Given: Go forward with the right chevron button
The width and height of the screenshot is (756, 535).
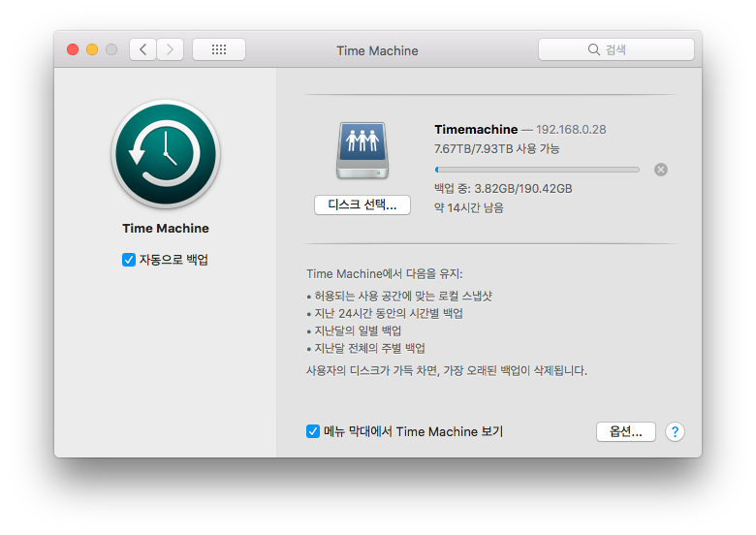Looking at the screenshot, I should 170,49.
